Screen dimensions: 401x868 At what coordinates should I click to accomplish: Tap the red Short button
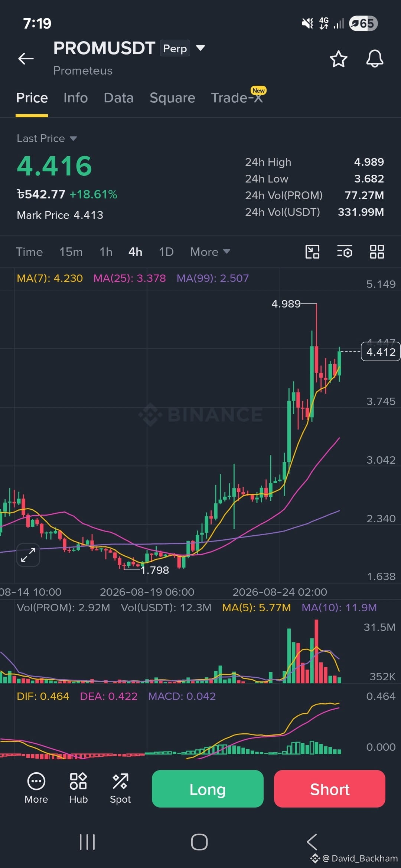330,789
